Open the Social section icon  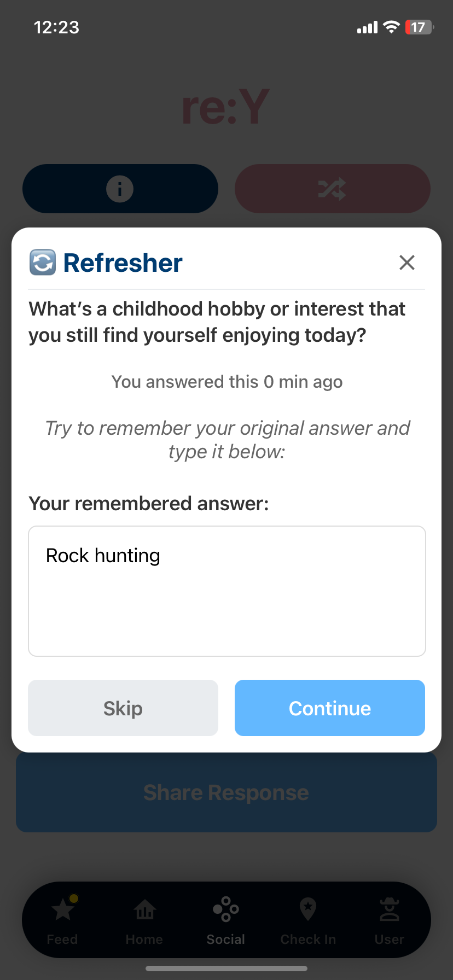(x=225, y=909)
